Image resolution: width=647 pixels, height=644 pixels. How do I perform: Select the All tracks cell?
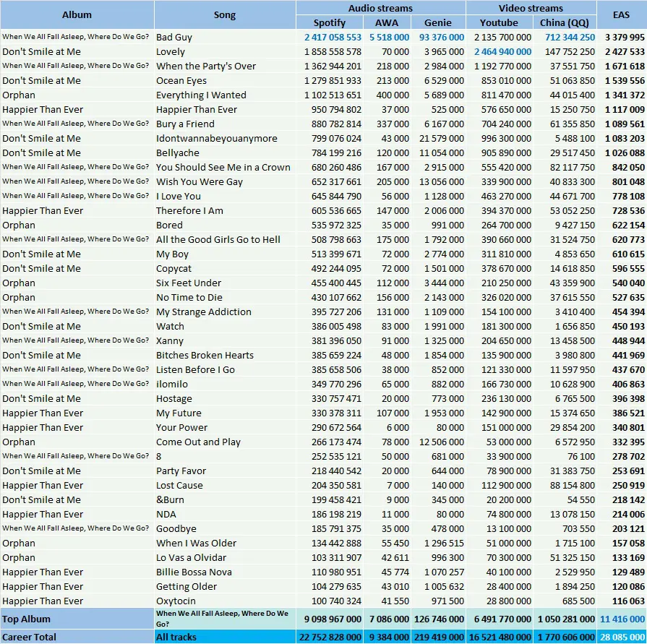(x=225, y=637)
